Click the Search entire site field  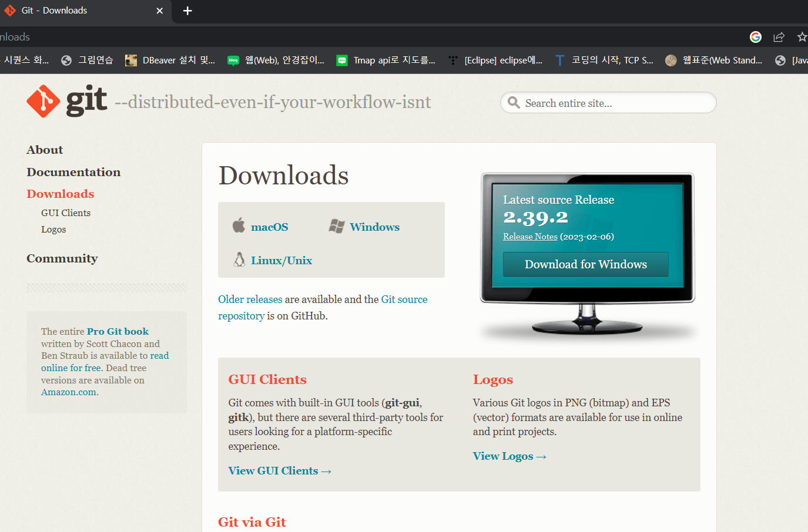[x=608, y=103]
